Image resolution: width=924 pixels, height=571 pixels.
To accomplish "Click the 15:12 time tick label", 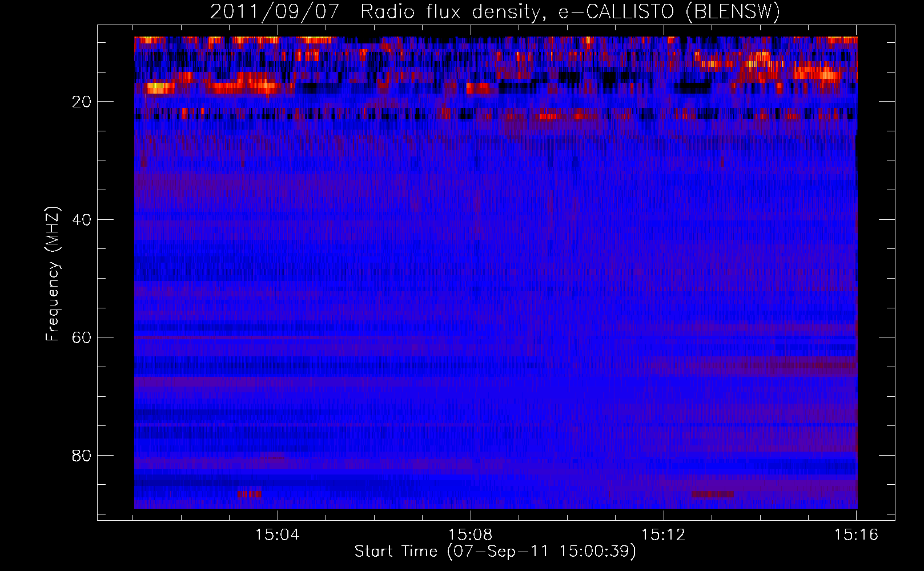I will pyautogui.click(x=663, y=535).
